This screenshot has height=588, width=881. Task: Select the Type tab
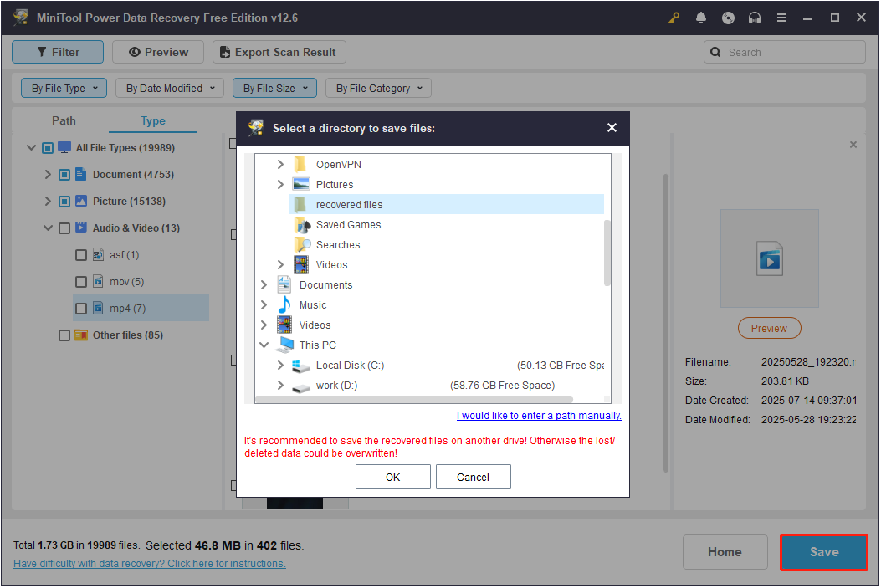[x=152, y=120]
